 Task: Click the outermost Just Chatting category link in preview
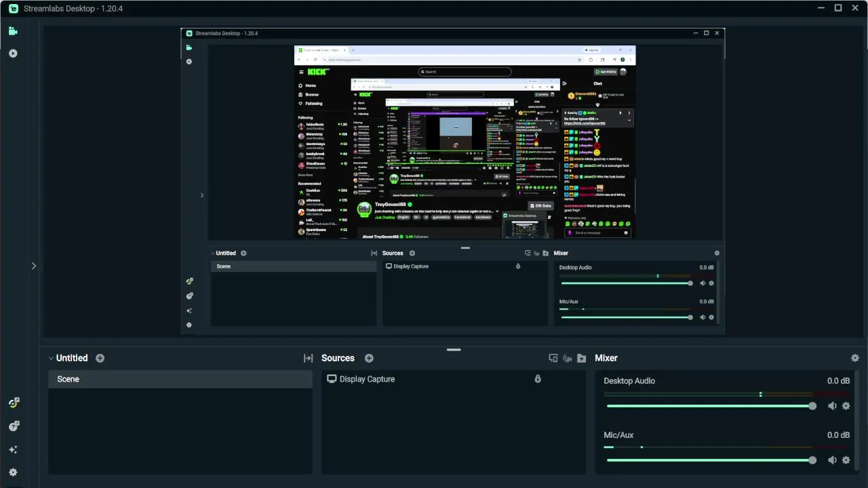tap(384, 218)
